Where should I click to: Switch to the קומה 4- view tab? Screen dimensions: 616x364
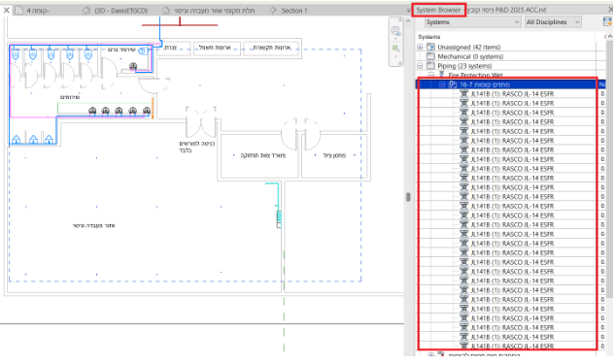pyautogui.click(x=37, y=11)
